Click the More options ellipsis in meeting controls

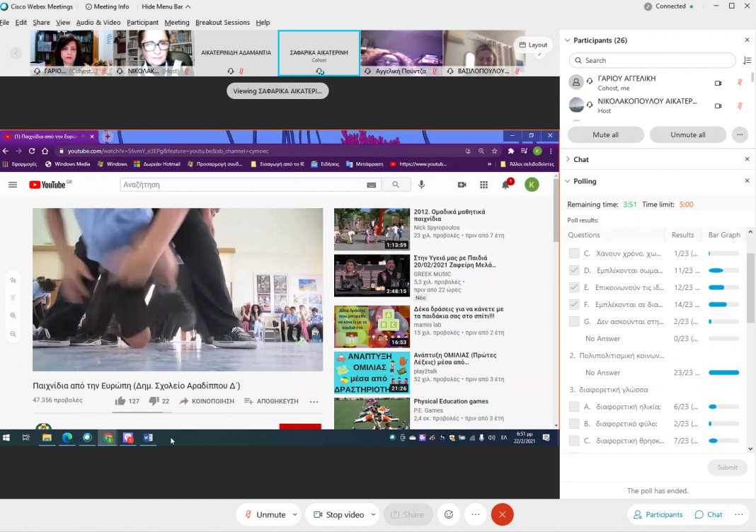pyautogui.click(x=475, y=514)
